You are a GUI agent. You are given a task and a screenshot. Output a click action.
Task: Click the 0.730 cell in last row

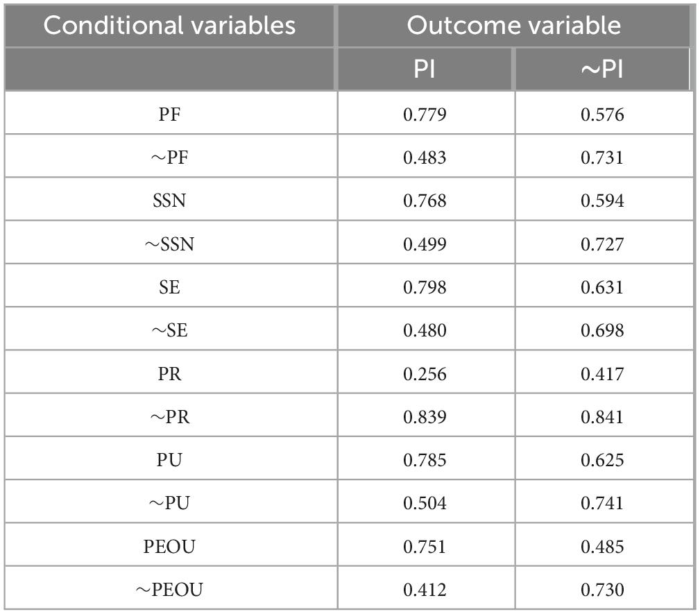tap(602, 590)
